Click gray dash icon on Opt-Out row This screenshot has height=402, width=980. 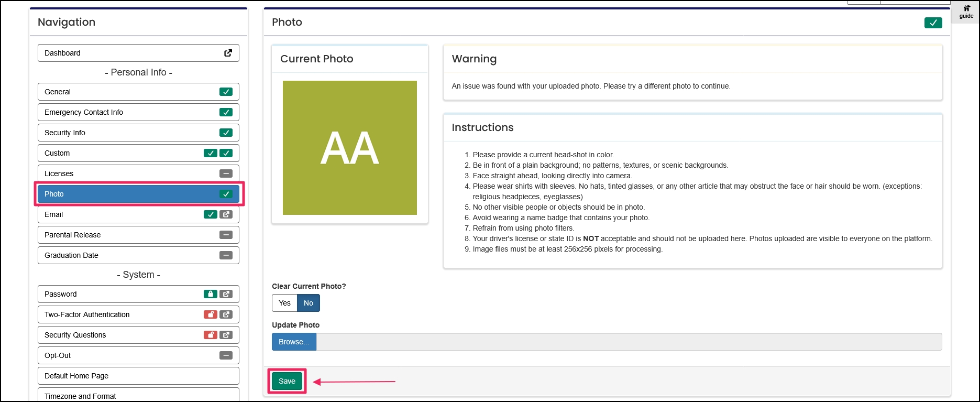pyautogui.click(x=226, y=355)
